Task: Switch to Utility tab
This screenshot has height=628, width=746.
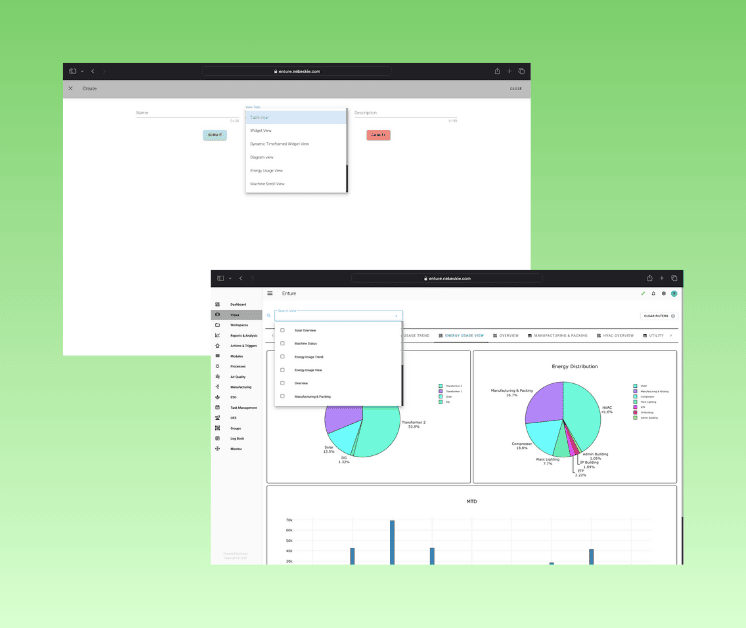Action: (x=653, y=336)
